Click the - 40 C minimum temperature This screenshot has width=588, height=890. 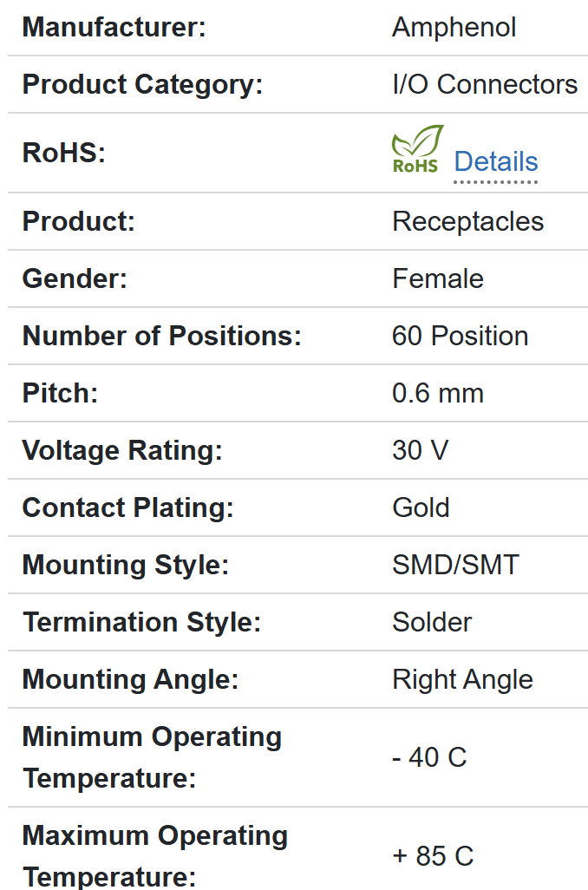(429, 757)
